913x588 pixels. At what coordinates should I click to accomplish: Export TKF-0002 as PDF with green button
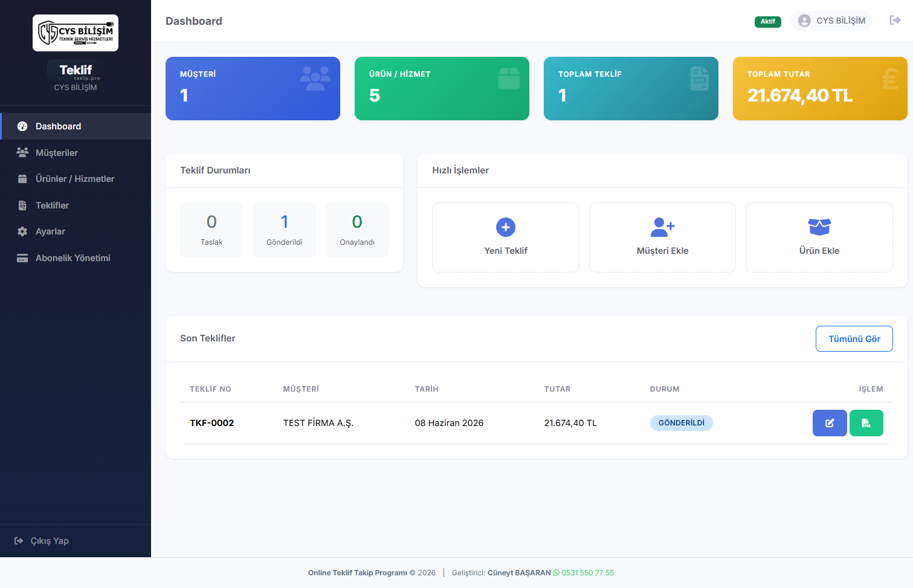click(866, 423)
